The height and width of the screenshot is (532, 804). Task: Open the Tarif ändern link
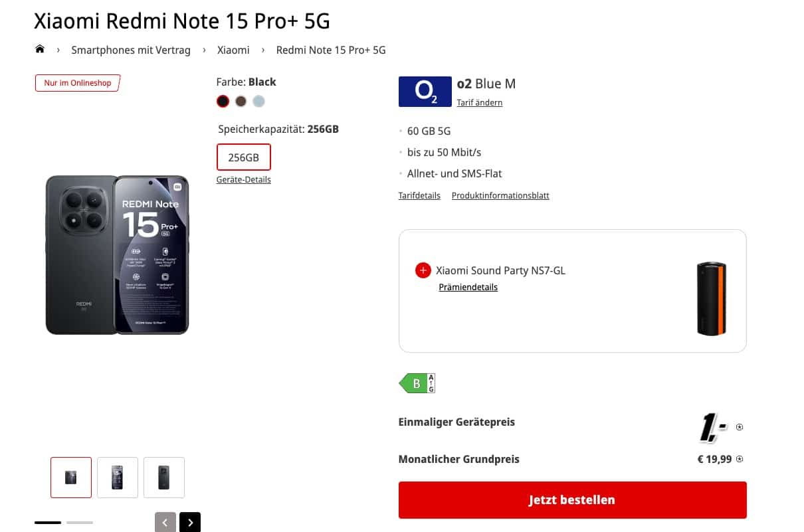point(479,102)
